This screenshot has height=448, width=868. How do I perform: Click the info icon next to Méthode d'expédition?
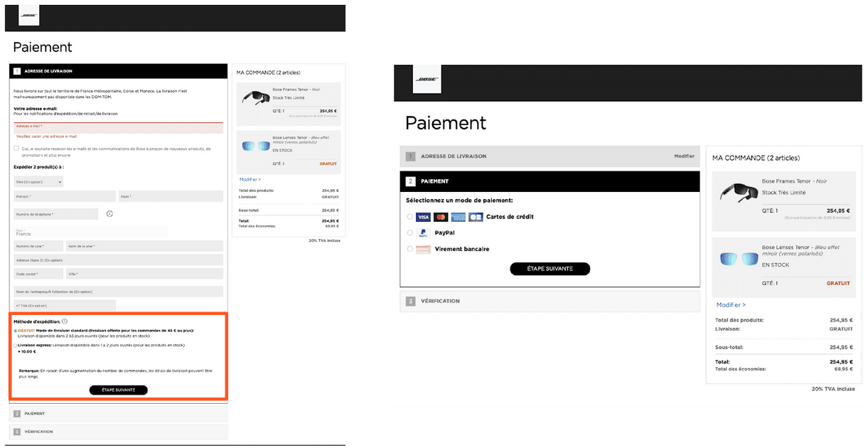tap(65, 321)
